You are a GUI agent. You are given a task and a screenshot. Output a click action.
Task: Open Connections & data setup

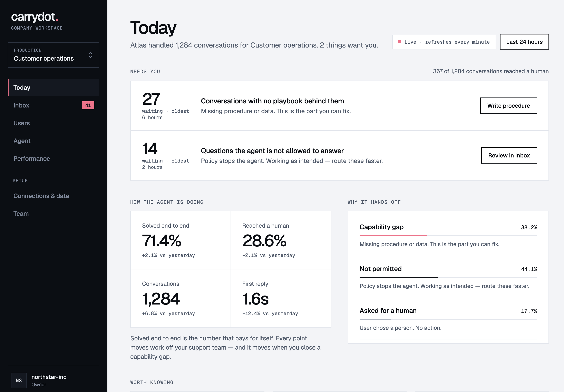pyautogui.click(x=53, y=196)
